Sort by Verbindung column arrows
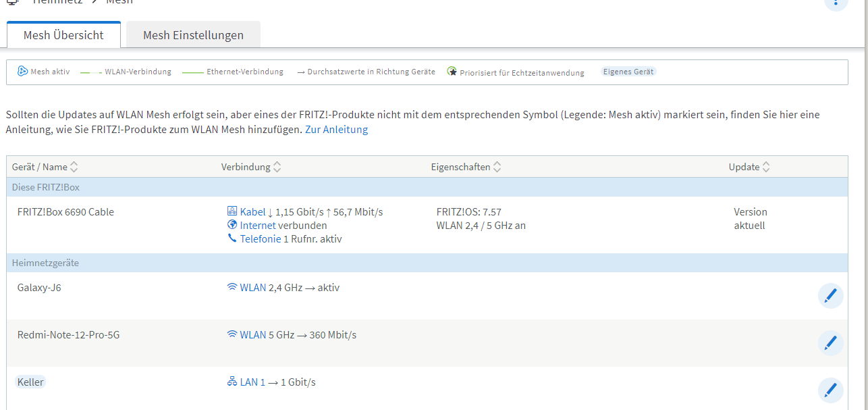Viewport: 868px width, 410px height. tap(277, 167)
